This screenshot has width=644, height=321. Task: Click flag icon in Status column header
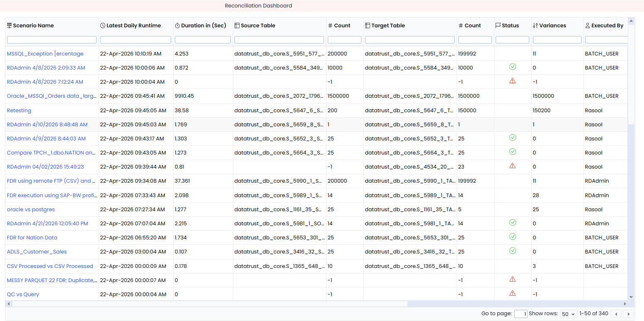(498, 26)
